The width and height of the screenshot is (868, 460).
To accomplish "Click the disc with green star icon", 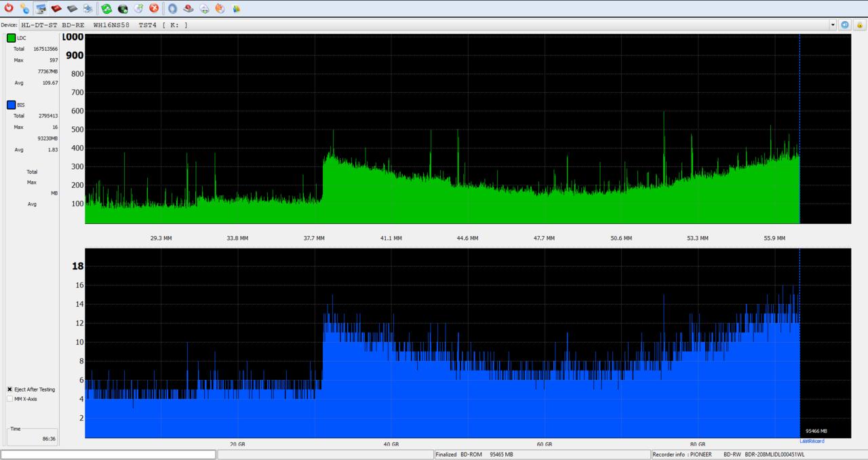I will coord(138,9).
